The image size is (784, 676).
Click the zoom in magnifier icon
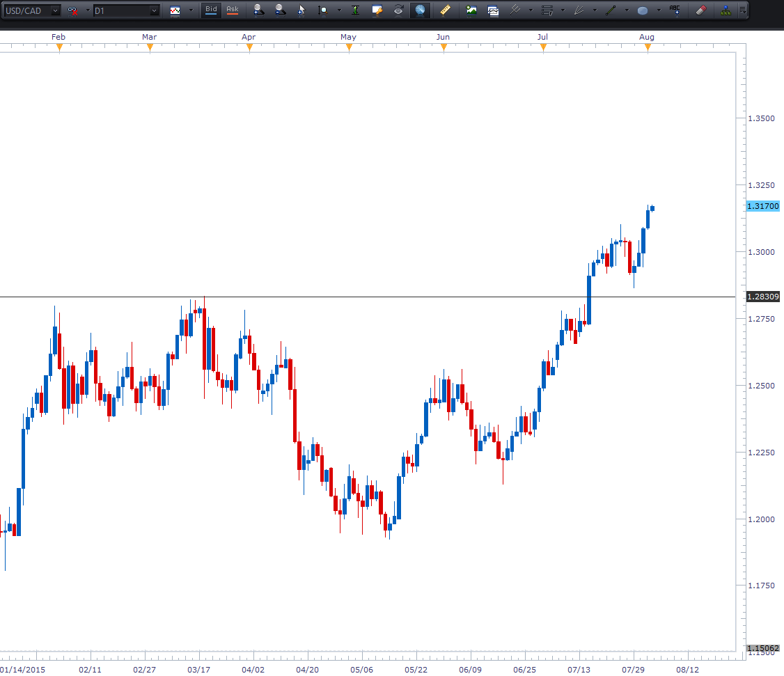click(x=258, y=10)
